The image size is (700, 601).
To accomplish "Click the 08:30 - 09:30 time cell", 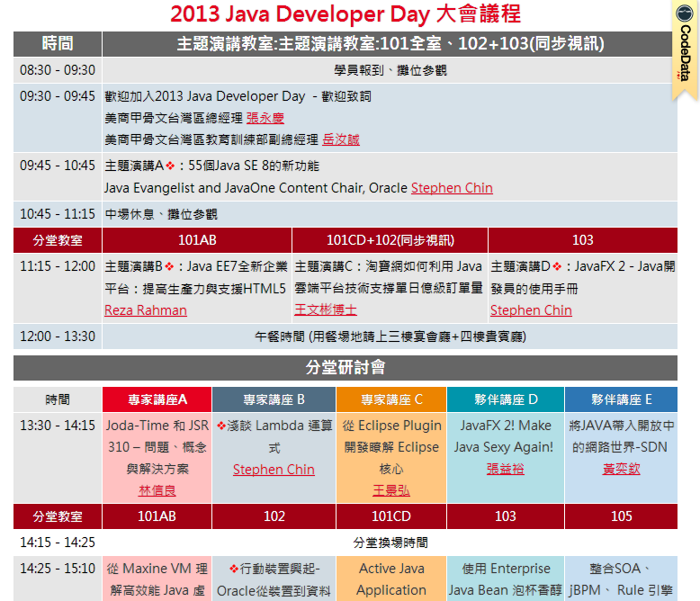I will (x=58, y=70).
